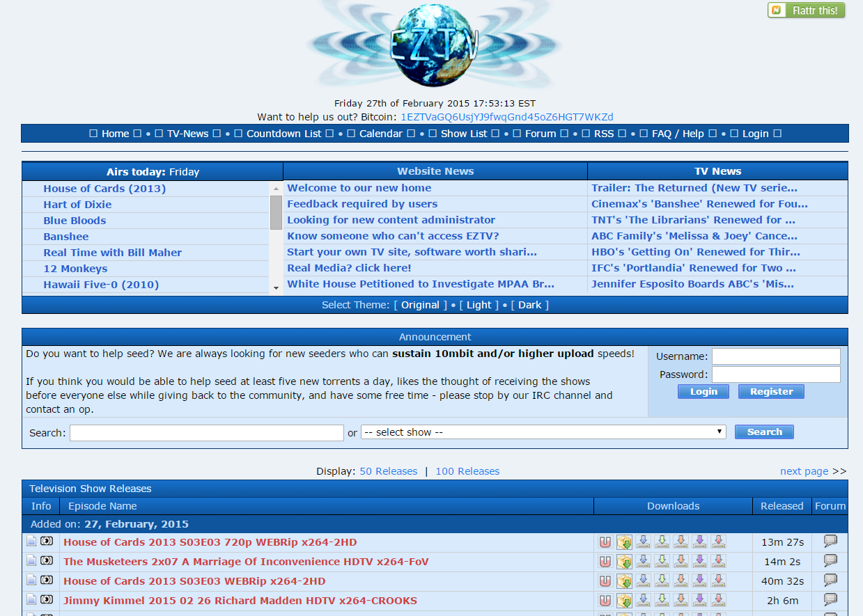Open Show List in the navigation bar
The width and height of the screenshot is (863, 616).
(464, 134)
